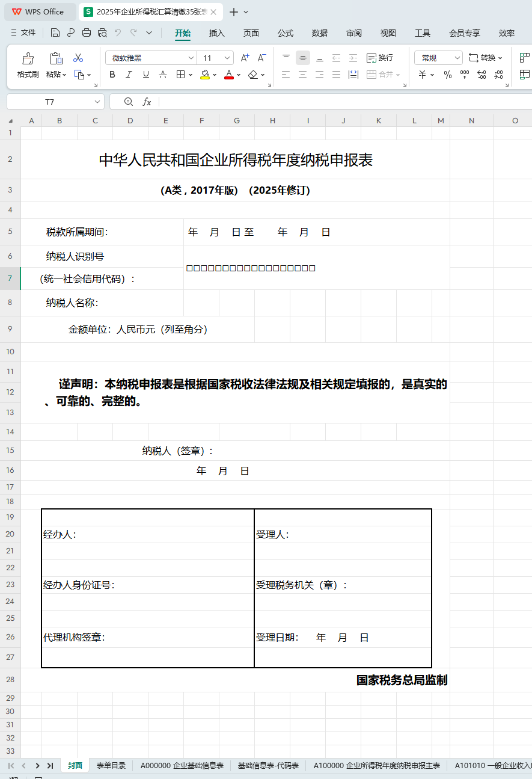This screenshot has height=779, width=532.
Task: Toggle align text left
Action: [x=286, y=75]
